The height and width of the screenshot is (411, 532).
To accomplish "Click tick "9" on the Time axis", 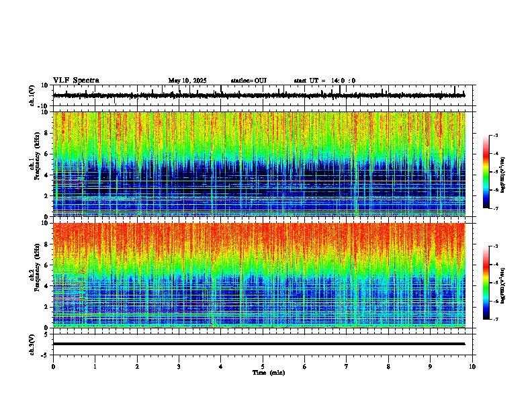I will point(430,367).
